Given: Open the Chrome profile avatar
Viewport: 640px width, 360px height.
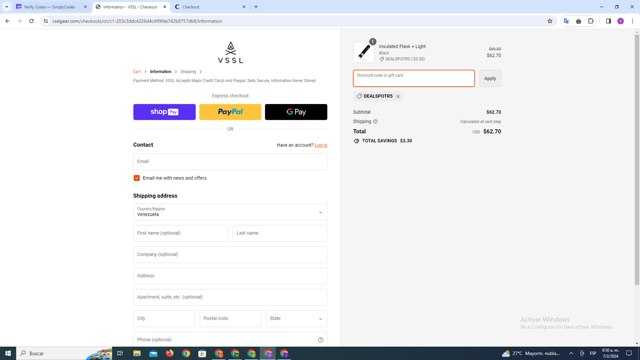Looking at the screenshot, I should pyautogui.click(x=620, y=21).
